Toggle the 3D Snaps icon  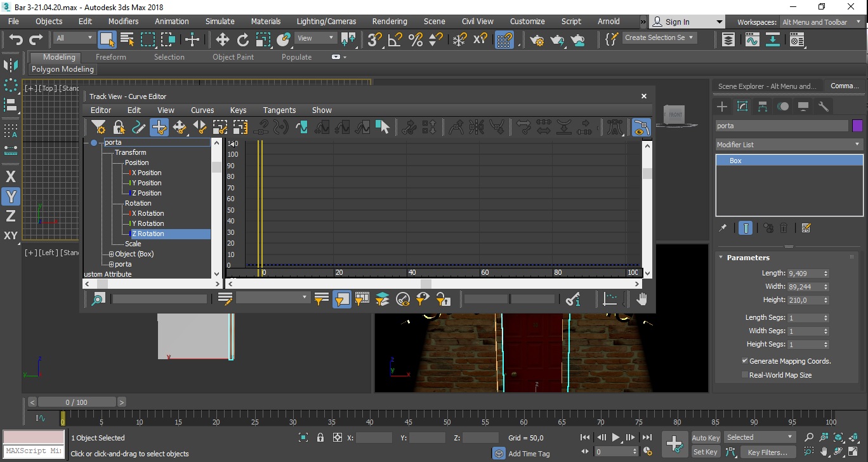click(375, 40)
